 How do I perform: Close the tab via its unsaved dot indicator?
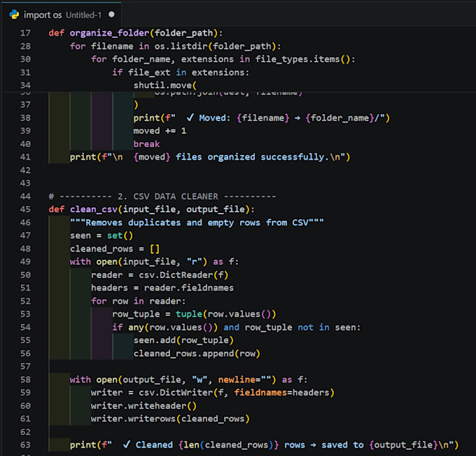click(112, 15)
